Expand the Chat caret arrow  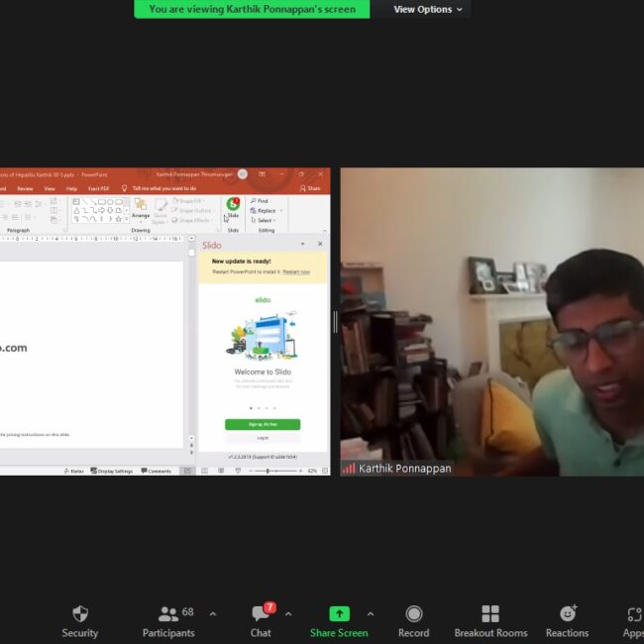point(288,613)
